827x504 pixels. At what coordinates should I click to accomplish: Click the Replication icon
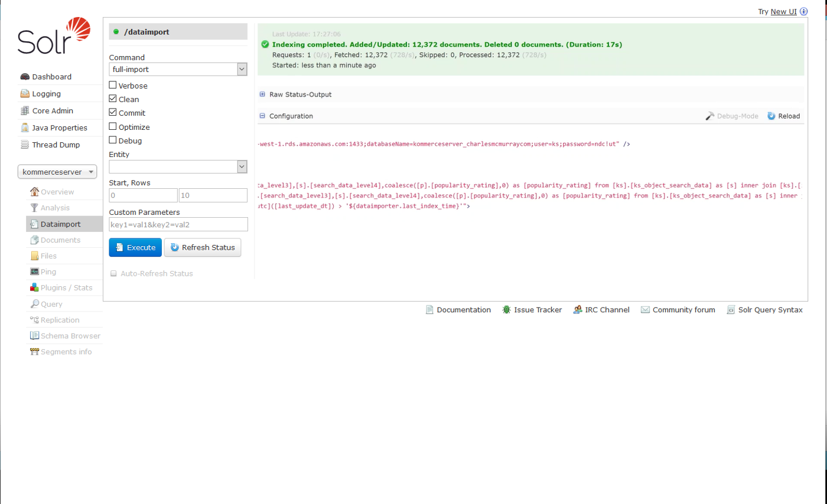coord(34,320)
